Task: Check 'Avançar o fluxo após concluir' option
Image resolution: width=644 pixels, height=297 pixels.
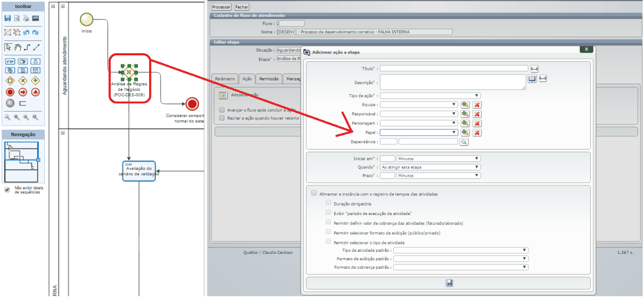Action: [x=222, y=110]
